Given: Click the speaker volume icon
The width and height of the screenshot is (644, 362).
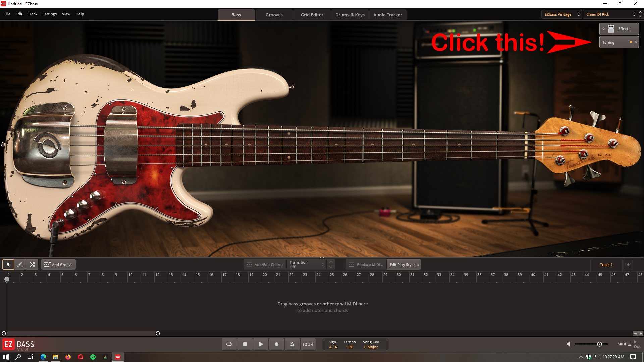Looking at the screenshot, I should [x=568, y=344].
